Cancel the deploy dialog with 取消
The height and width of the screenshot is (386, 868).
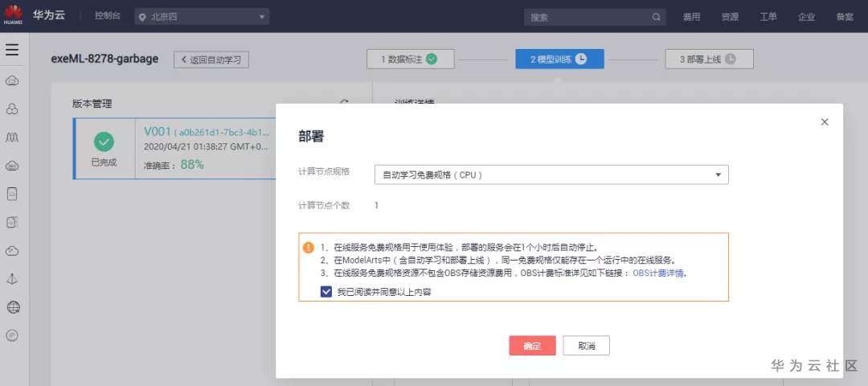pyautogui.click(x=586, y=346)
